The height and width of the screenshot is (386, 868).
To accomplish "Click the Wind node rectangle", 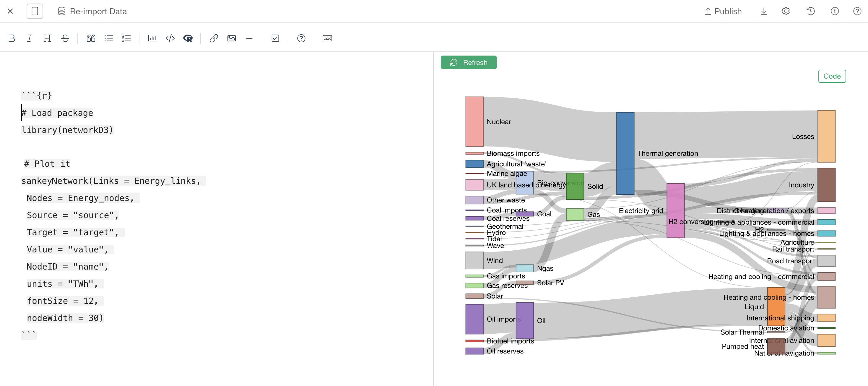I will [x=474, y=260].
